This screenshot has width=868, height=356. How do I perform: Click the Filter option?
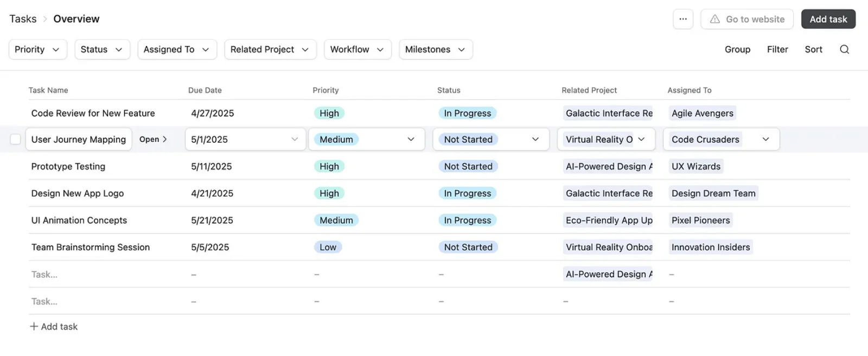pos(777,49)
